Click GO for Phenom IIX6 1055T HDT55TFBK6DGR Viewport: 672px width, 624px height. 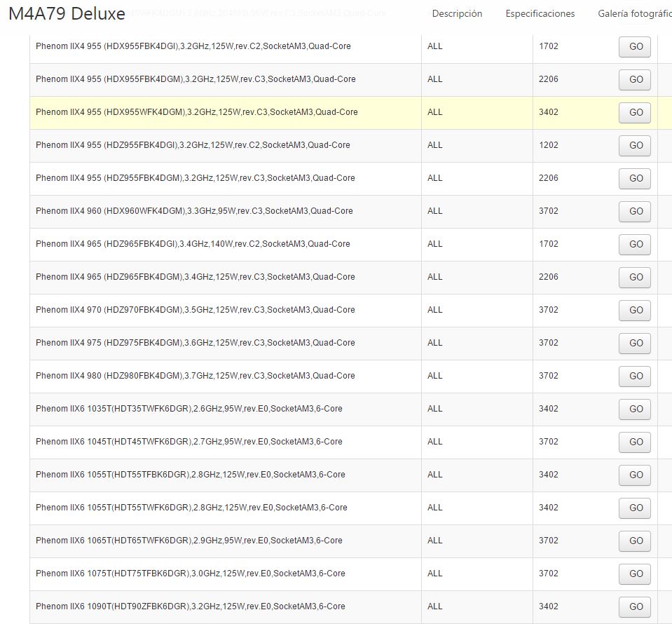click(635, 475)
